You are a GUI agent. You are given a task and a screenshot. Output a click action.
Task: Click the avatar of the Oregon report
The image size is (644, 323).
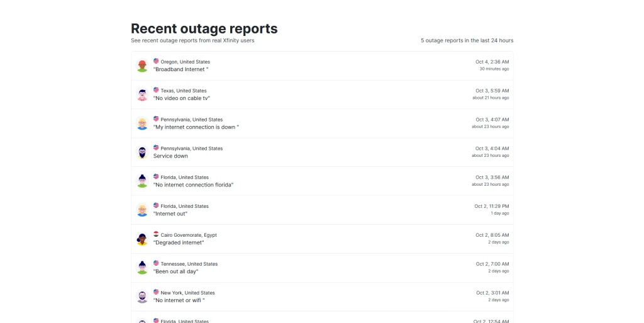coord(142,65)
